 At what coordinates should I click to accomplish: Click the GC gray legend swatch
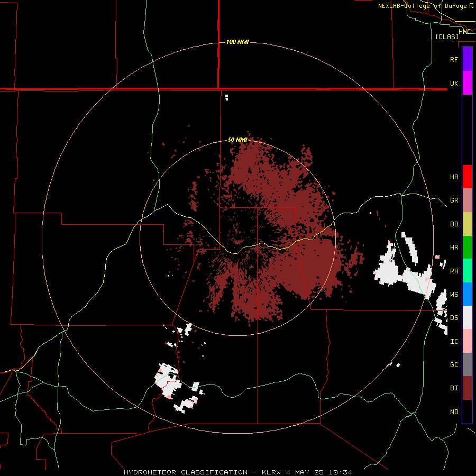tap(467, 364)
